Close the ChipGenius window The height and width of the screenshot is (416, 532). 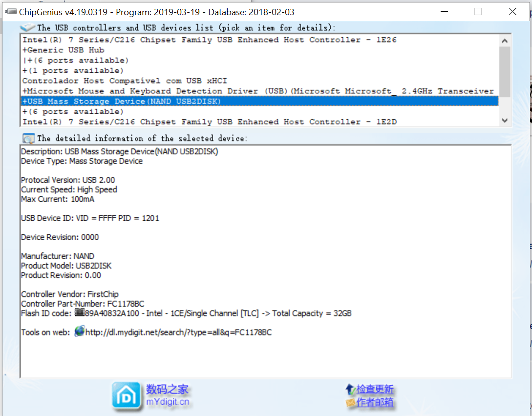pos(512,12)
